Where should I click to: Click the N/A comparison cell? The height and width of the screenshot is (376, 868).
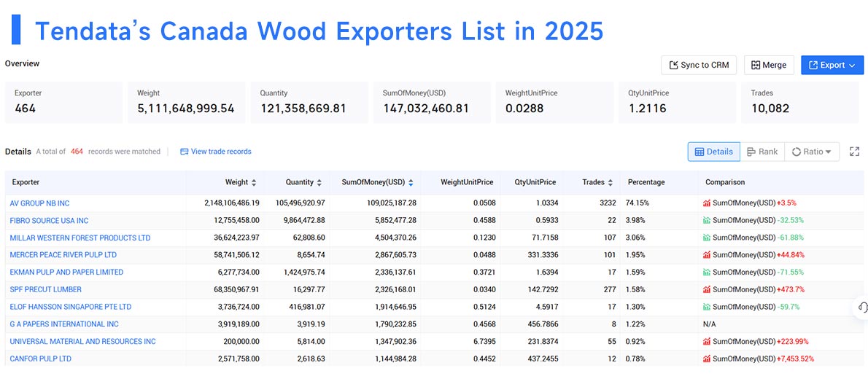(709, 324)
